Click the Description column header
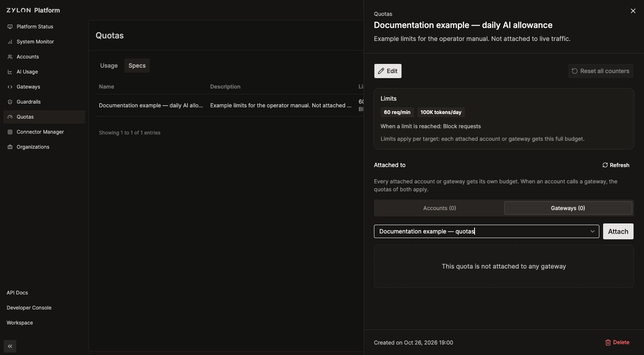This screenshot has height=355, width=644. 225,87
